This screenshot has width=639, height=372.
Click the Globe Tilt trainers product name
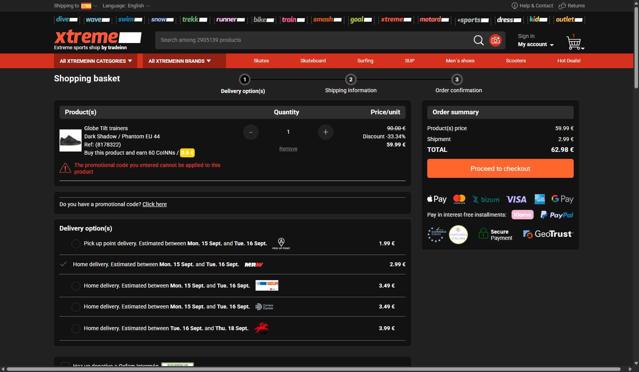click(106, 128)
